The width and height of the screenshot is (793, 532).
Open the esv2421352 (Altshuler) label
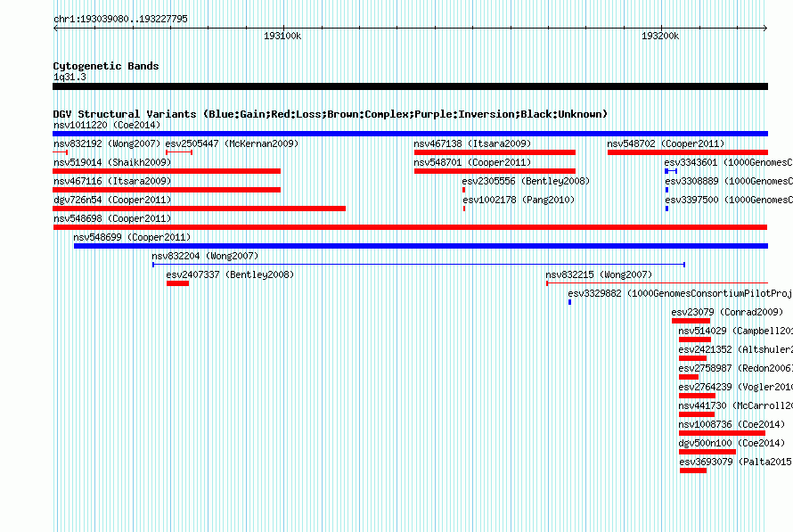click(735, 349)
